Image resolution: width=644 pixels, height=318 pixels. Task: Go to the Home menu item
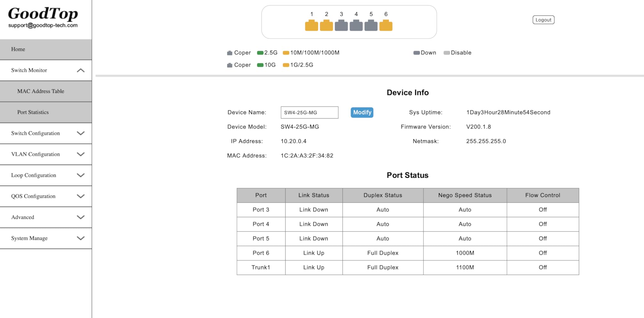(18, 49)
